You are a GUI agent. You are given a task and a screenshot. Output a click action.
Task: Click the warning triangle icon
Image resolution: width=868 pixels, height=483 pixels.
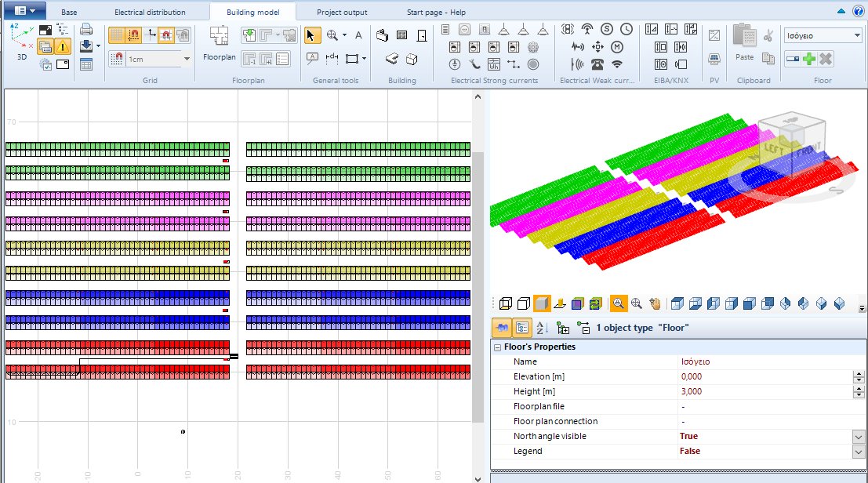pos(63,47)
